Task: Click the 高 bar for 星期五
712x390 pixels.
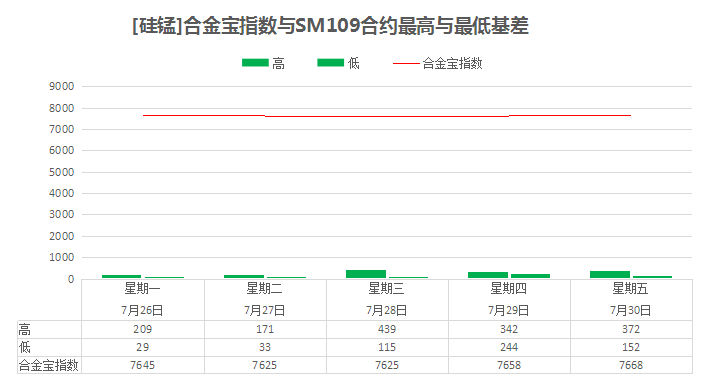Action: coord(610,275)
